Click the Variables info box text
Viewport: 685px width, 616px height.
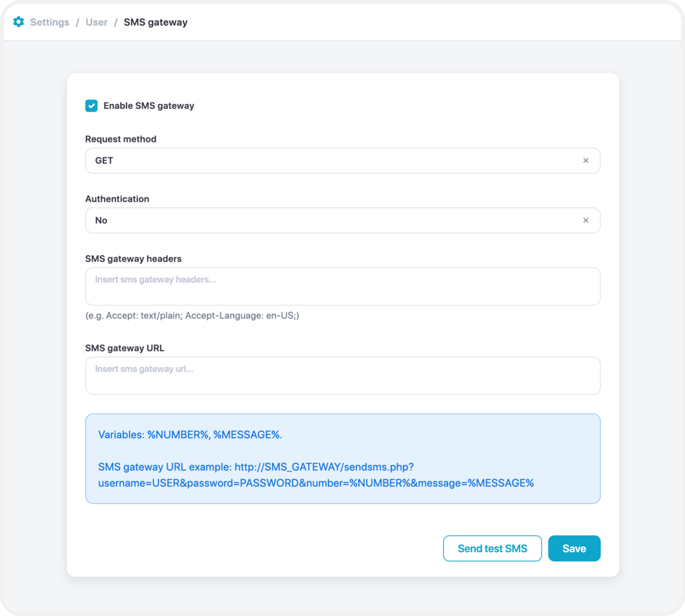190,435
